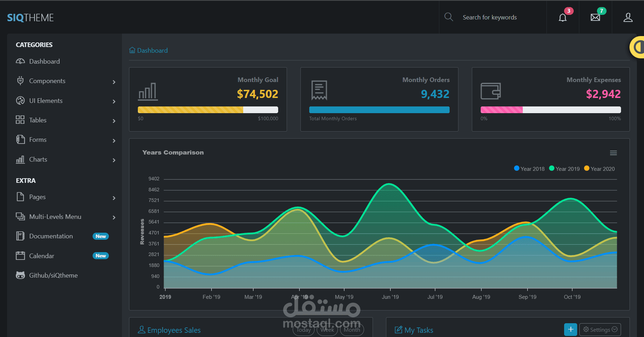644x337 pixels.
Task: Expand the Tables submenu chevron
Action: [x=114, y=121]
